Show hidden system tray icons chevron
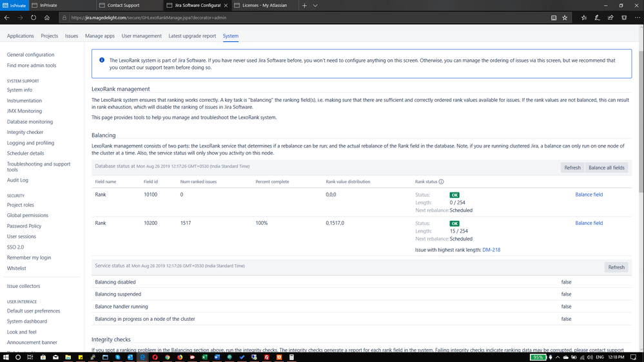 pos(558,357)
